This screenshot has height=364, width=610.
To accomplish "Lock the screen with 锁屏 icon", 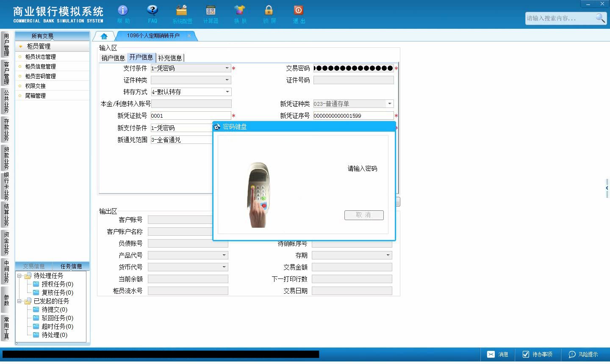I will (x=269, y=10).
